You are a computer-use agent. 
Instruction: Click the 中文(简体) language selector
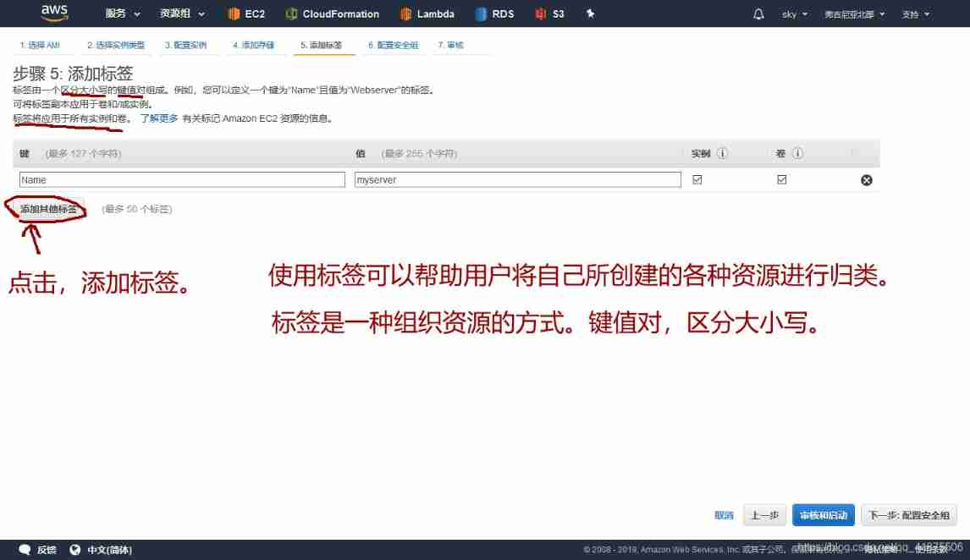[x=109, y=550]
